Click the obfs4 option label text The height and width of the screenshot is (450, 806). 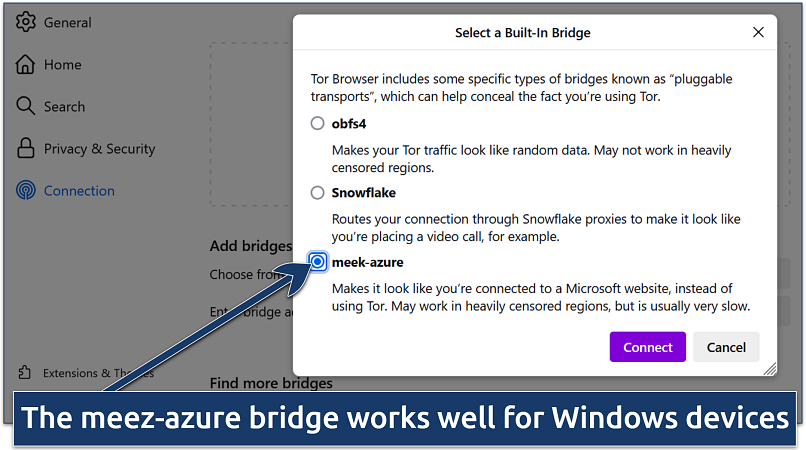coord(350,124)
